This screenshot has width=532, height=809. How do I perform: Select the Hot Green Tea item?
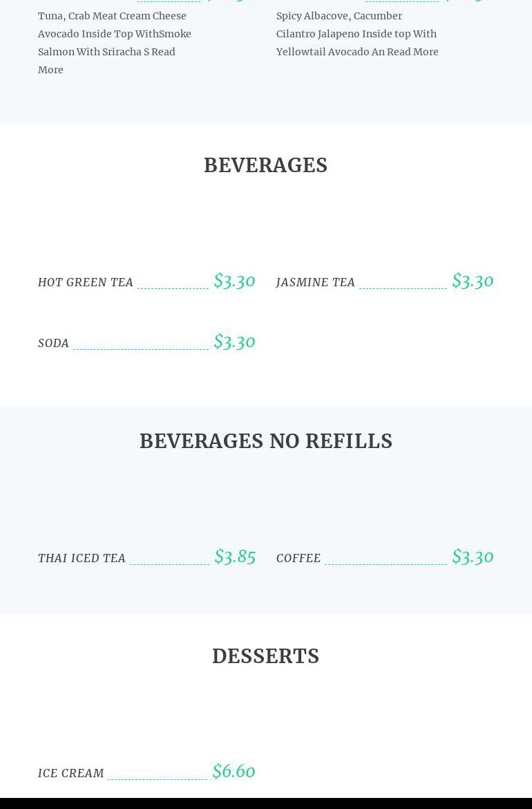86,282
